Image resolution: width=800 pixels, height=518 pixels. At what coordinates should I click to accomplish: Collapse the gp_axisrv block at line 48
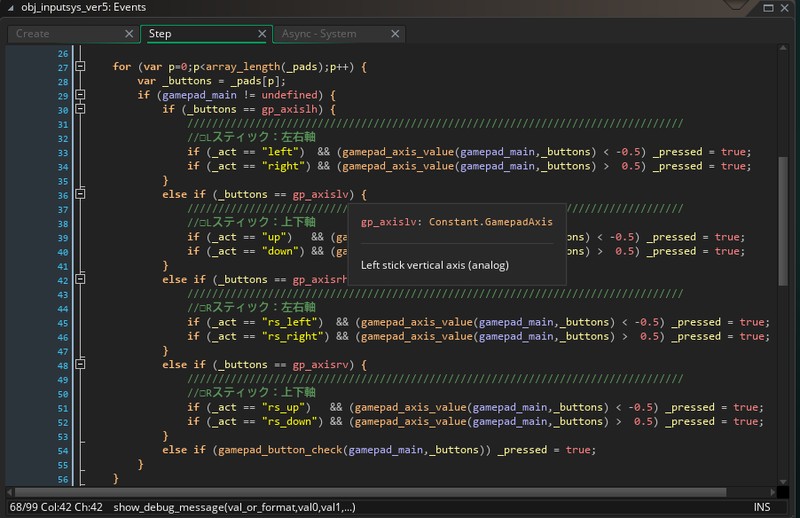click(80, 365)
